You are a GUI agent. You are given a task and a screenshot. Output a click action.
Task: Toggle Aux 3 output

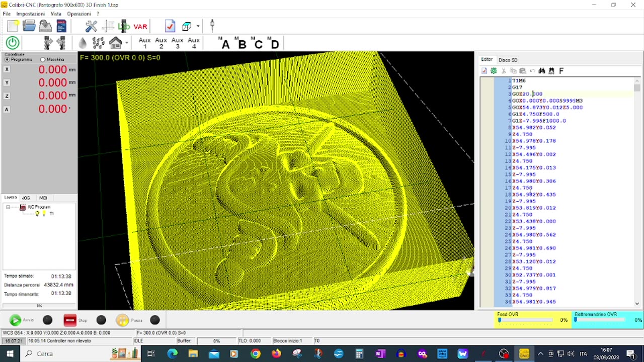pyautogui.click(x=177, y=43)
